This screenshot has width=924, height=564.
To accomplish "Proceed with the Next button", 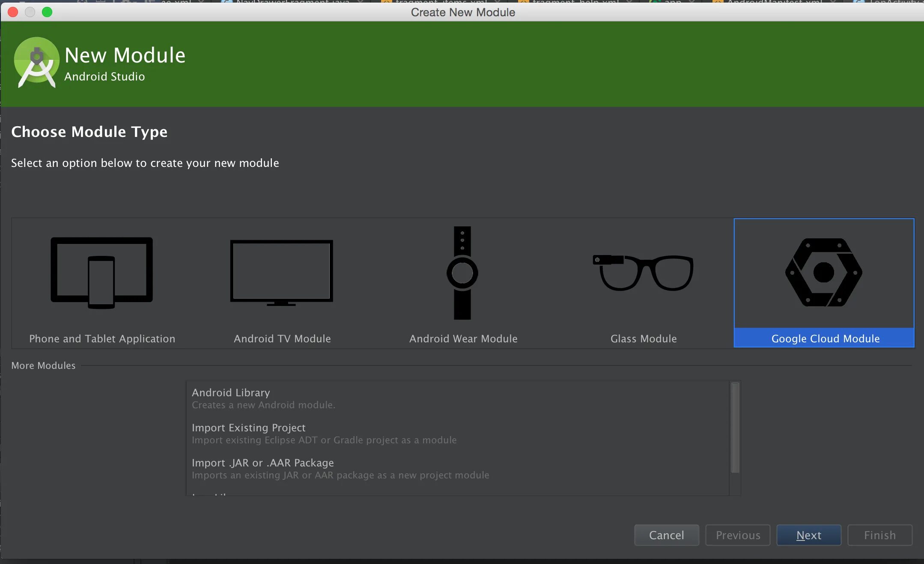I will [809, 535].
